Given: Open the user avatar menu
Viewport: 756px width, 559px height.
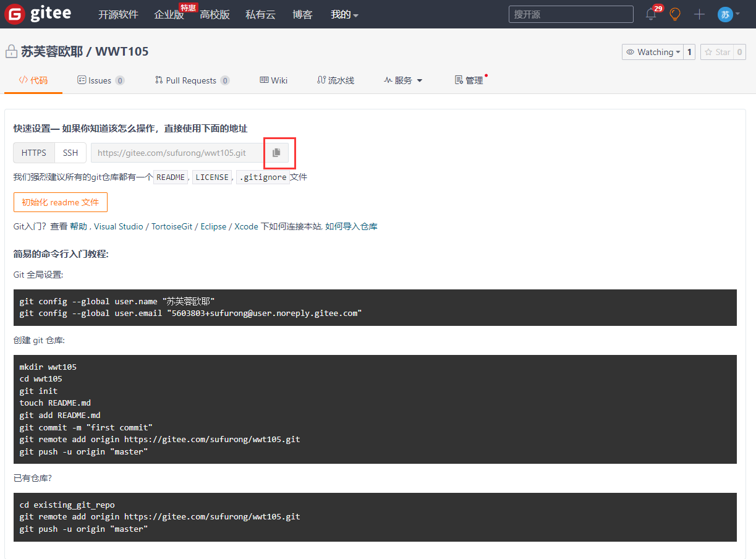Looking at the screenshot, I should click(728, 14).
